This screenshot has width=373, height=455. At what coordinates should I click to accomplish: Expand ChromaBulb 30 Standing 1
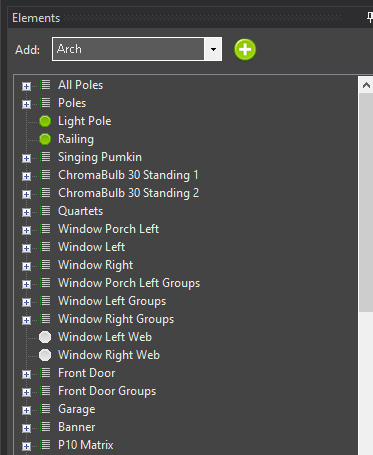point(26,176)
